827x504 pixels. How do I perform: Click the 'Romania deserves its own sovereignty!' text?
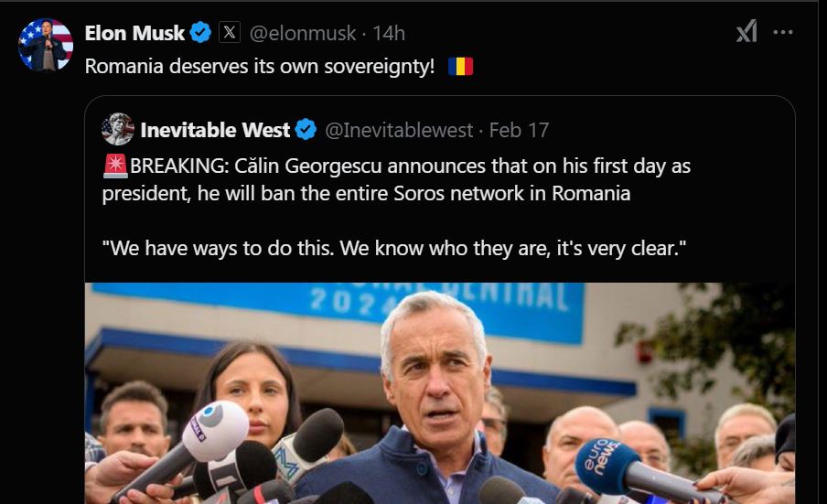(x=260, y=67)
